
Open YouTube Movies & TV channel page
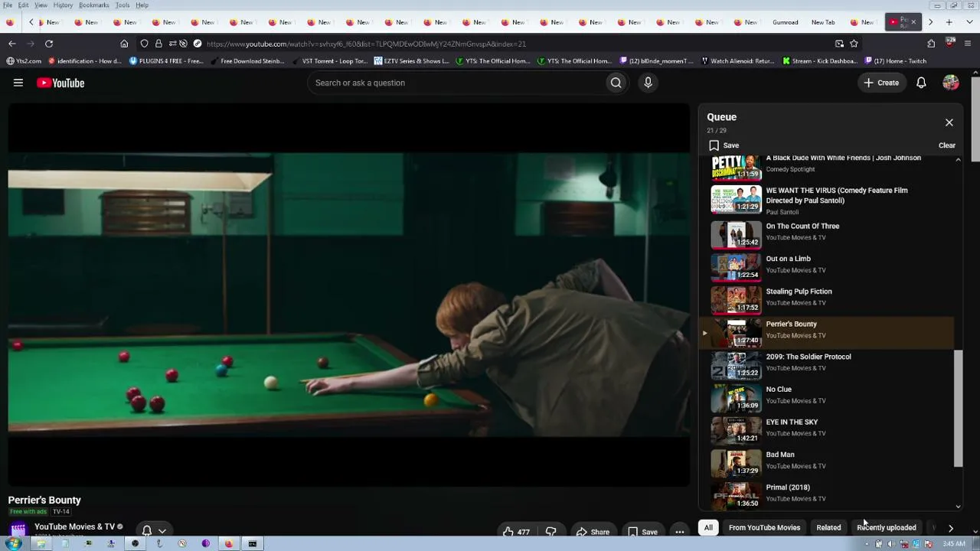74,527
